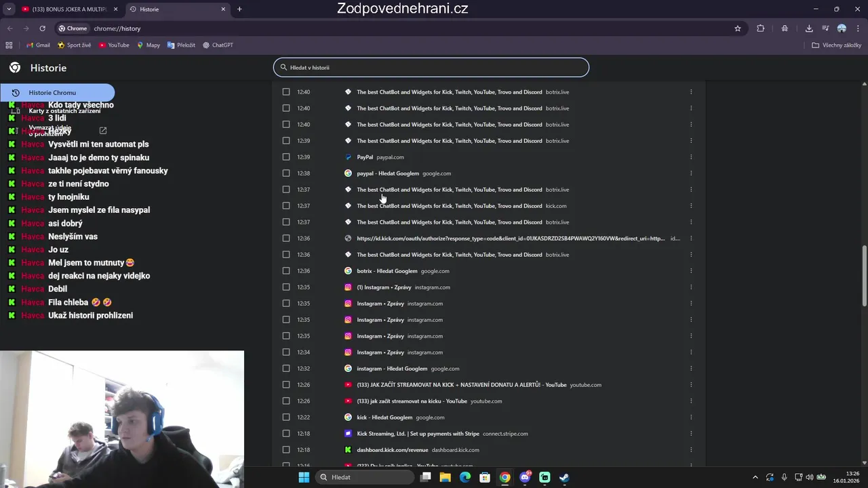The height and width of the screenshot is (488, 868).
Task: Open a new tab with plus icon
Action: coord(239,9)
